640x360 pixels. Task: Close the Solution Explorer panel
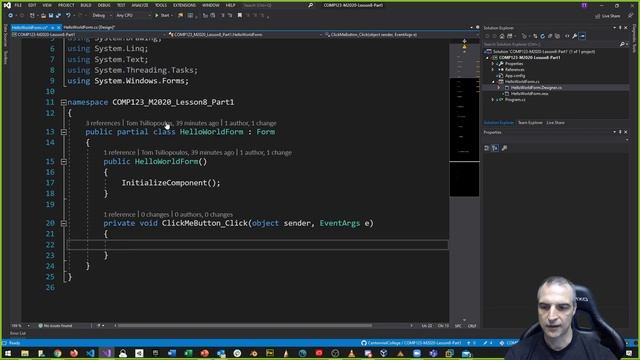(626, 28)
